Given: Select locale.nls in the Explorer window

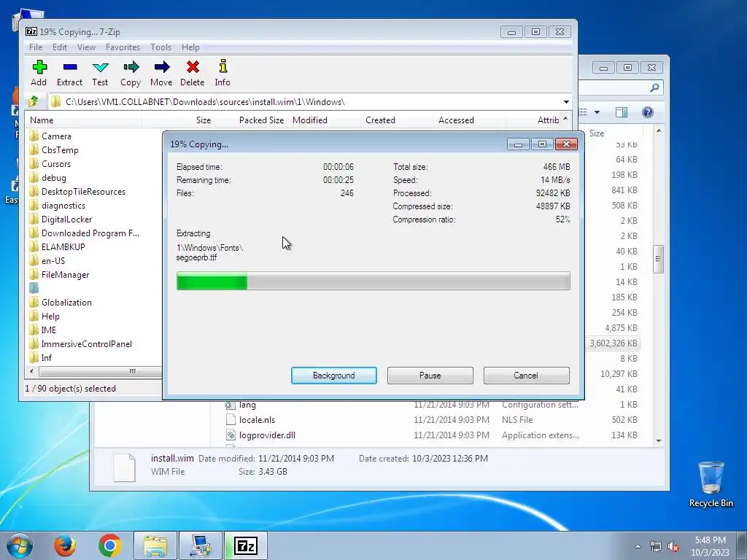Looking at the screenshot, I should click(257, 419).
